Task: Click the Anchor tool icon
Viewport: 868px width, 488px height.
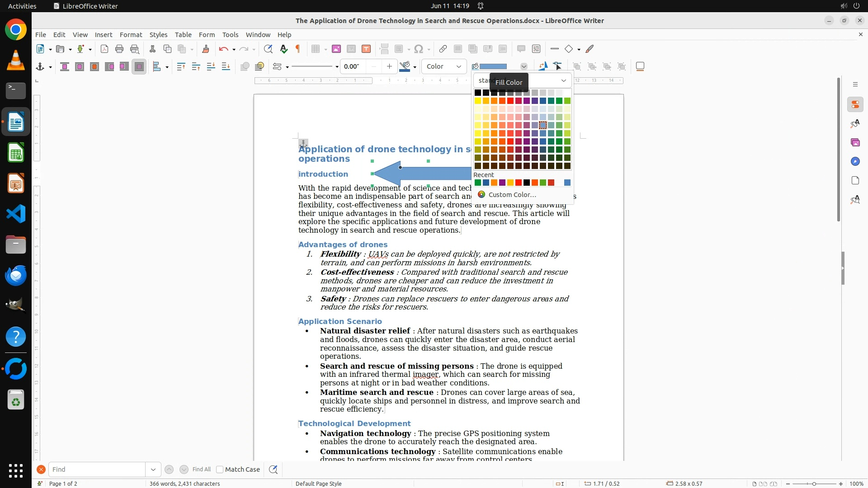Action: tap(40, 67)
